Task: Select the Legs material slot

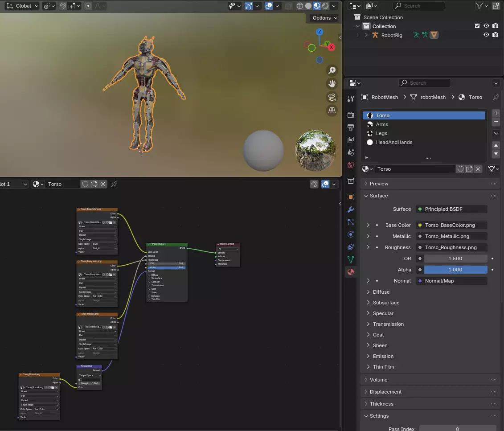Action: 424,133
